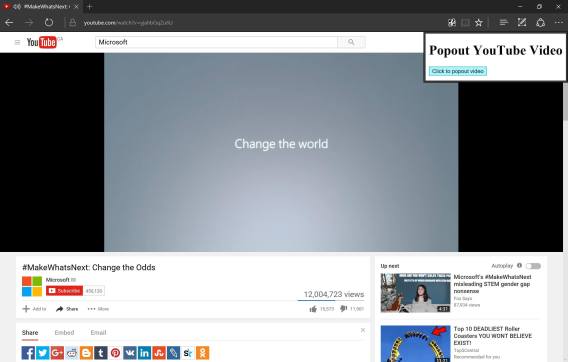Share video on Odnoklassniki orange icon

point(202,353)
